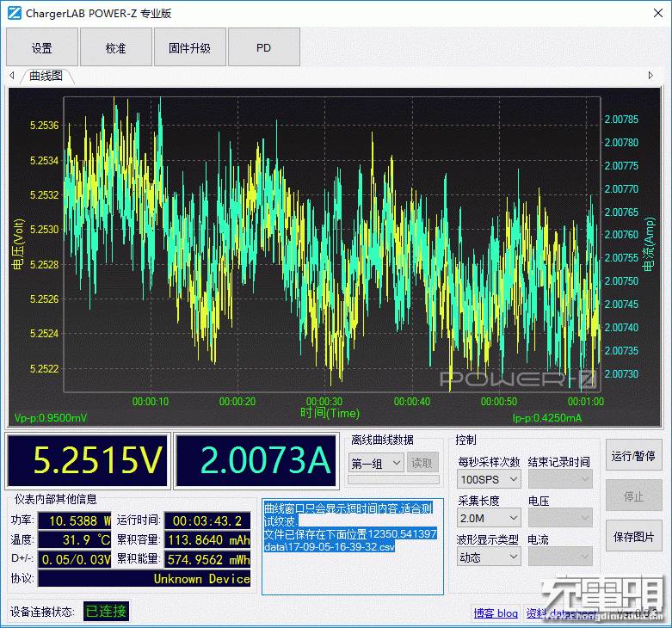This screenshot has height=628, width=672.
Task: Click the 00:01:00 time axis label
Action: (x=585, y=402)
